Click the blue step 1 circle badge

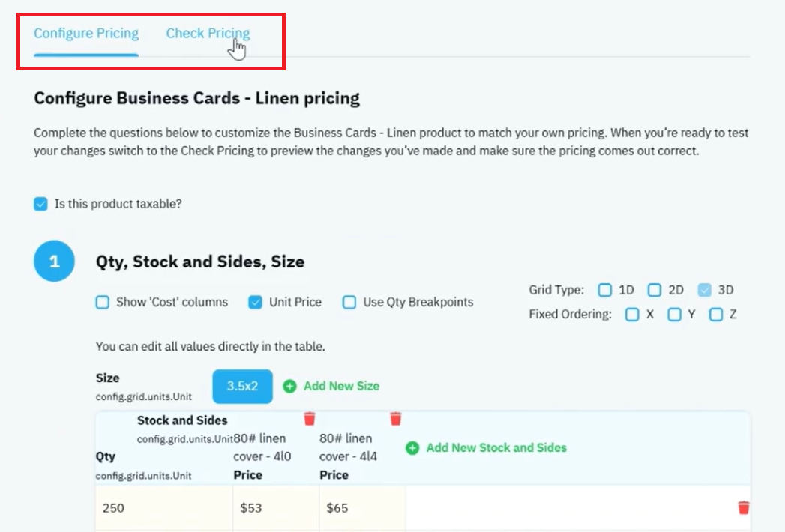coord(54,261)
